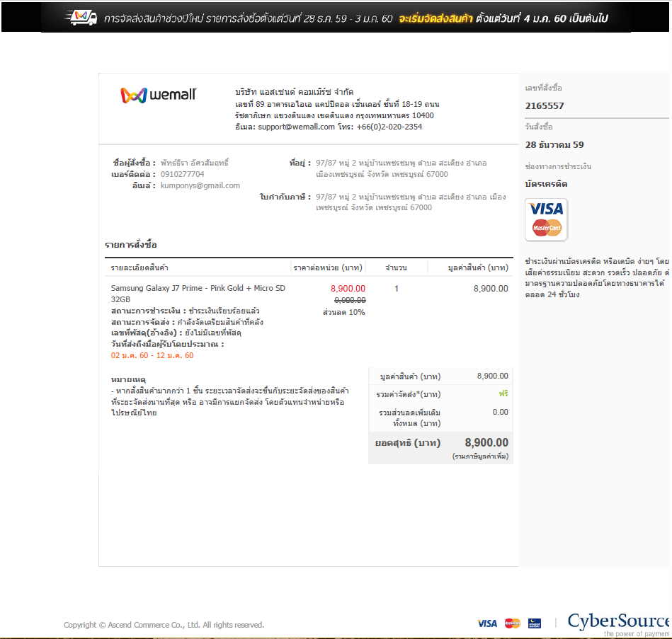Click the payment method บัตรเครดิต
This screenshot has height=639, width=672.
point(547,184)
